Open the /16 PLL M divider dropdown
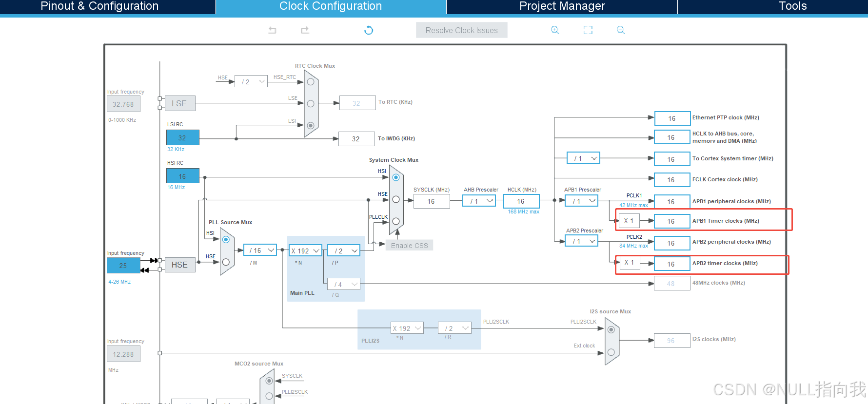Image resolution: width=868 pixels, height=404 pixels. [260, 250]
